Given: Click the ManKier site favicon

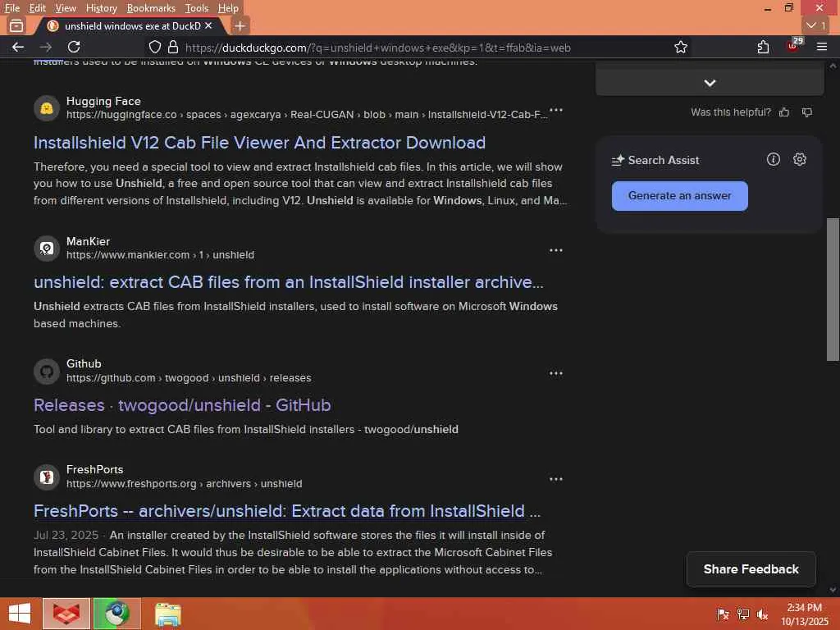Looking at the screenshot, I should 47,249.
